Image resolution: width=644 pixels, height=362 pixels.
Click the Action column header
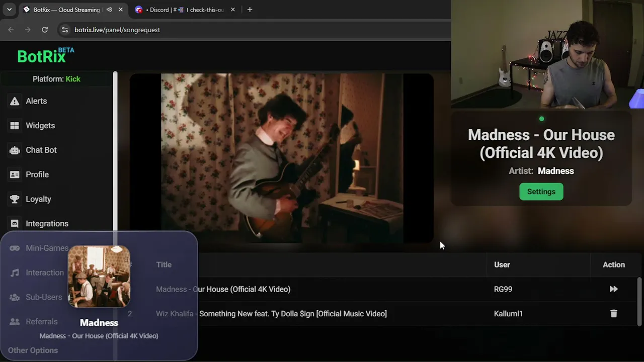pyautogui.click(x=614, y=264)
